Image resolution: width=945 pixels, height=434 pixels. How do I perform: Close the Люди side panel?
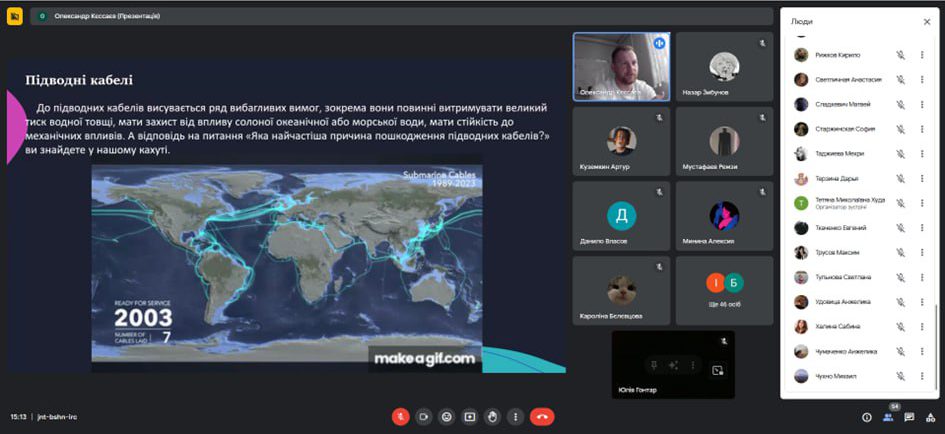(x=927, y=21)
